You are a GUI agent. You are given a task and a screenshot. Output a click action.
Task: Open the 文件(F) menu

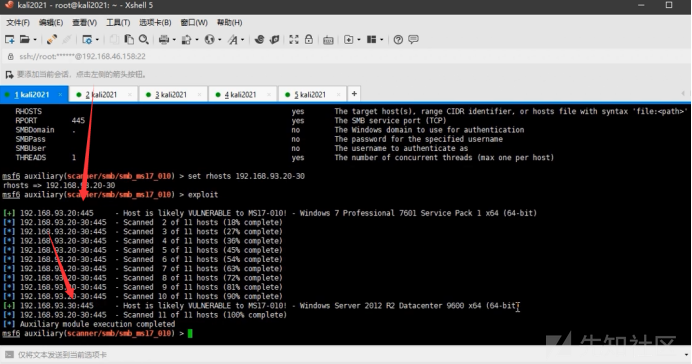18,23
